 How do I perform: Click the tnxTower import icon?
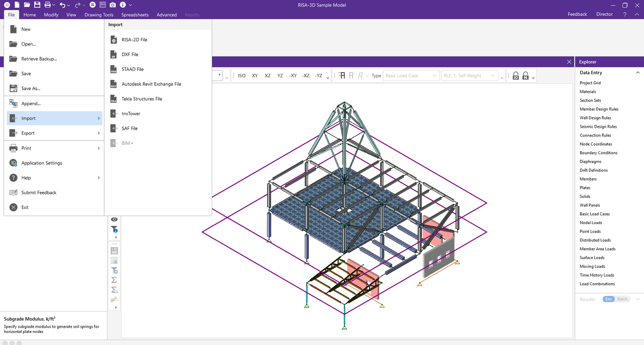(x=114, y=114)
